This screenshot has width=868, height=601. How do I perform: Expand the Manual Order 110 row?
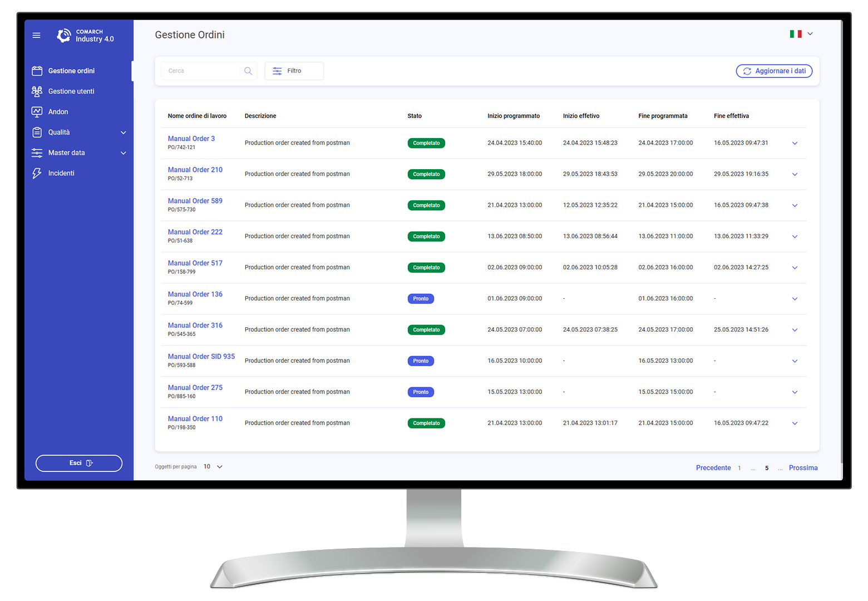coord(795,423)
